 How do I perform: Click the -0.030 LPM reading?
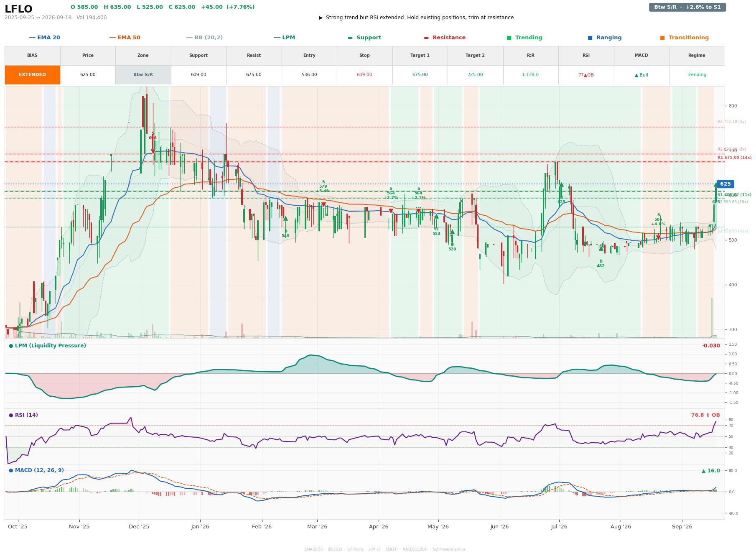tap(711, 346)
